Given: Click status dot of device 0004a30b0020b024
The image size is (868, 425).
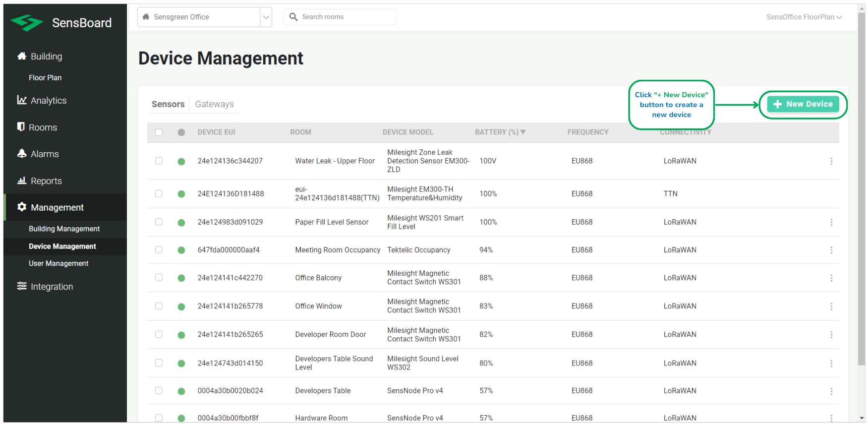Looking at the screenshot, I should [181, 391].
